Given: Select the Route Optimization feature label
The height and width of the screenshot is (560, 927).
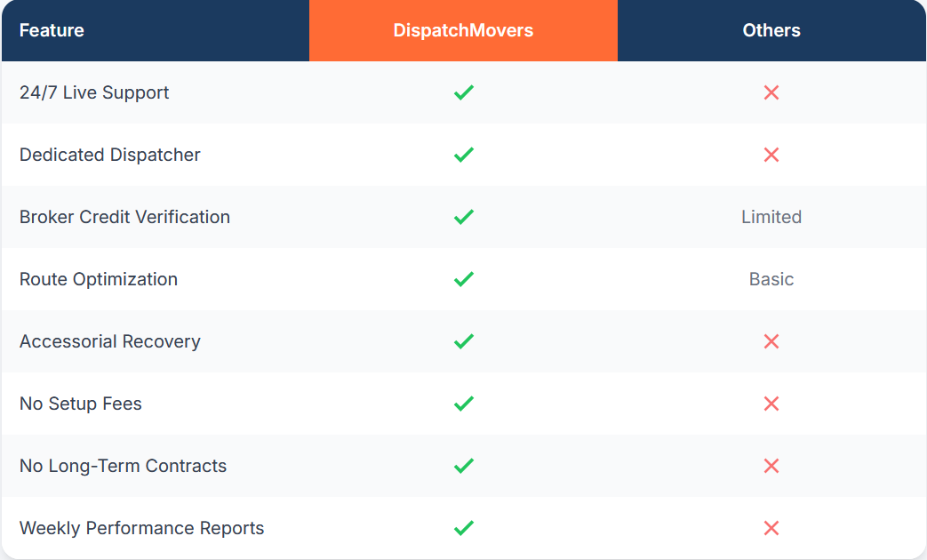Looking at the screenshot, I should 99,279.
